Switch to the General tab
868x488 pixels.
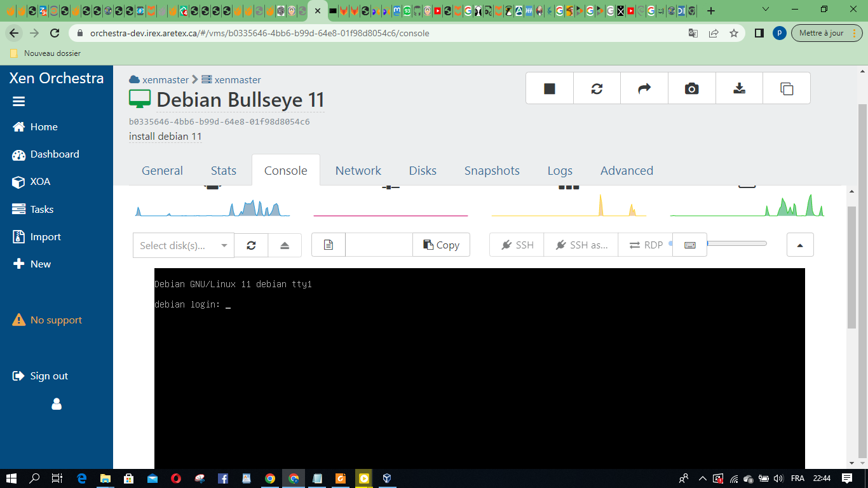coord(162,170)
